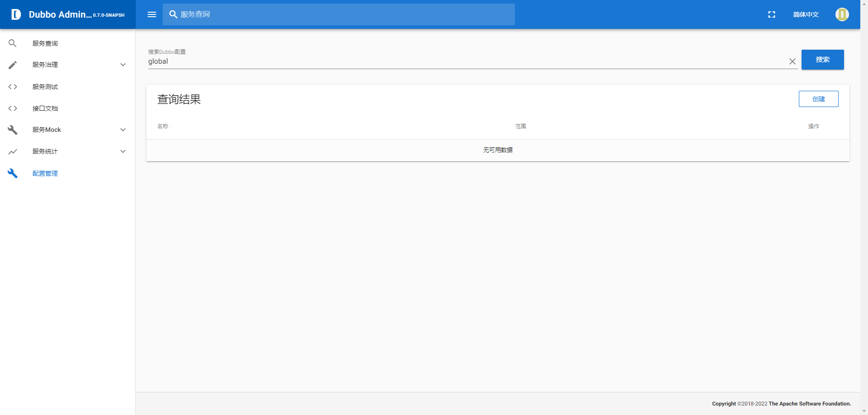Open the 简体中文 language selector
Viewport: 868px width, 415px height.
point(806,14)
